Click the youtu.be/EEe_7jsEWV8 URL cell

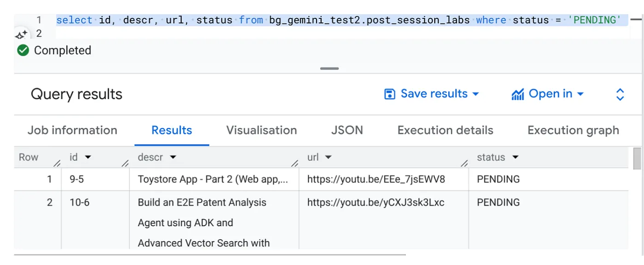tap(376, 179)
